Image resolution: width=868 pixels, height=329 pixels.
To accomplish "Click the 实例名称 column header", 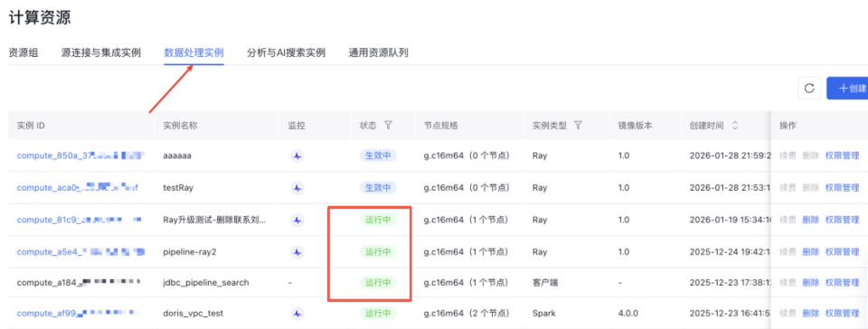I will [x=181, y=126].
